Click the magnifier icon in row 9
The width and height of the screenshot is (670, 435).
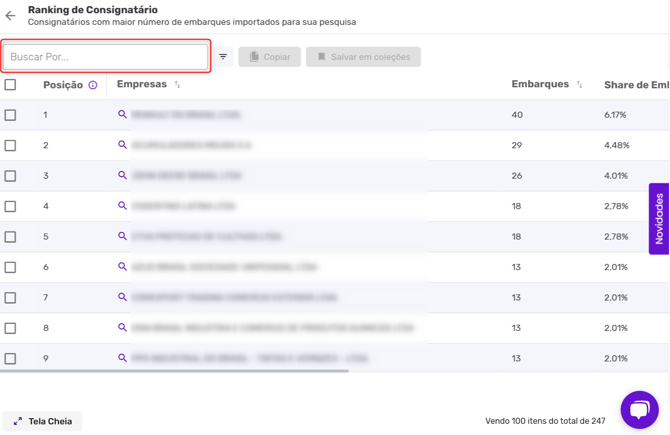point(123,358)
